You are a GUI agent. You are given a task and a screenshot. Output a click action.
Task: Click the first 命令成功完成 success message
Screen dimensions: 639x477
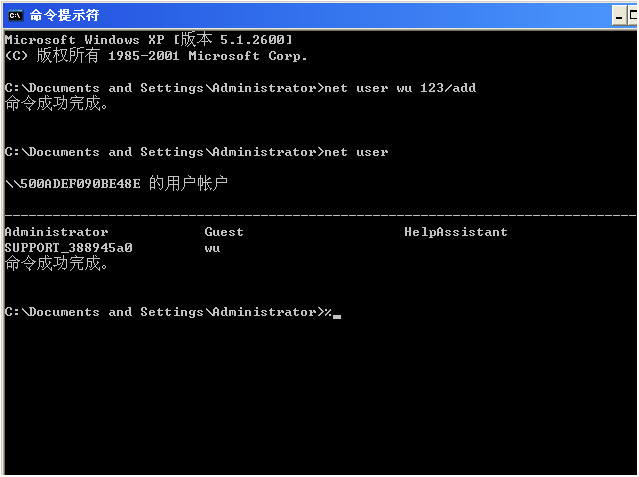56,103
